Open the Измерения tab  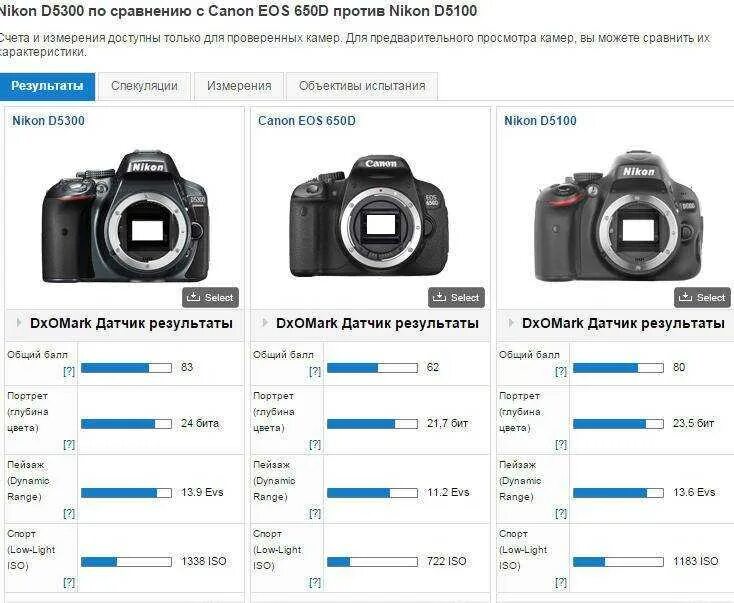(239, 86)
